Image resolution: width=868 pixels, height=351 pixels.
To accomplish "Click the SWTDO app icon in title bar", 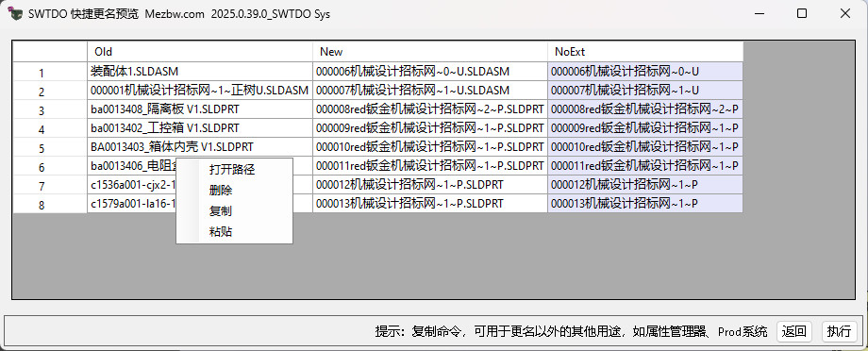I will click(x=15, y=14).
